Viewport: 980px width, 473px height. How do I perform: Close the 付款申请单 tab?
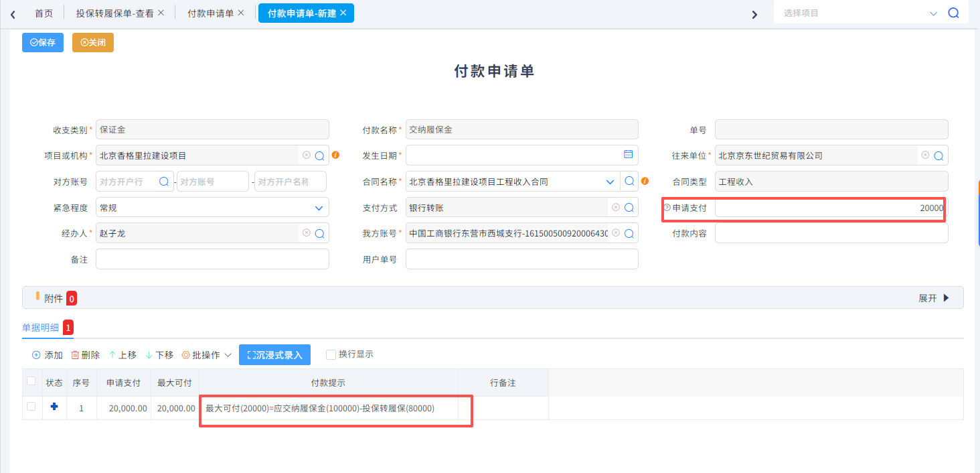click(x=241, y=13)
